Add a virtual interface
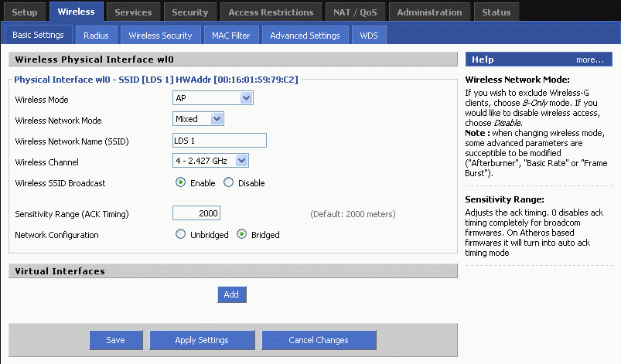 (231, 294)
